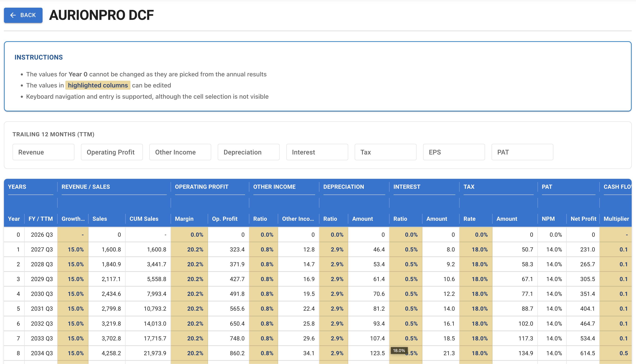Click the Tax TTM input box

click(385, 152)
